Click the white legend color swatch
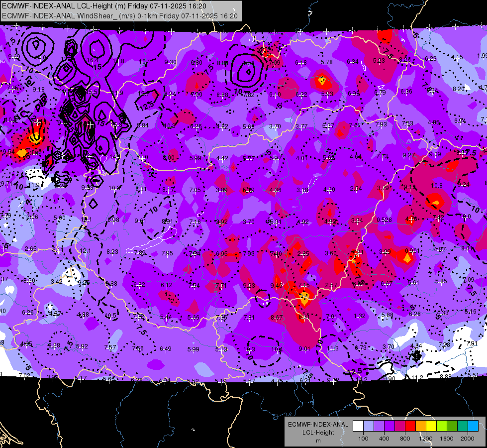487x448 pixels. 358,426
